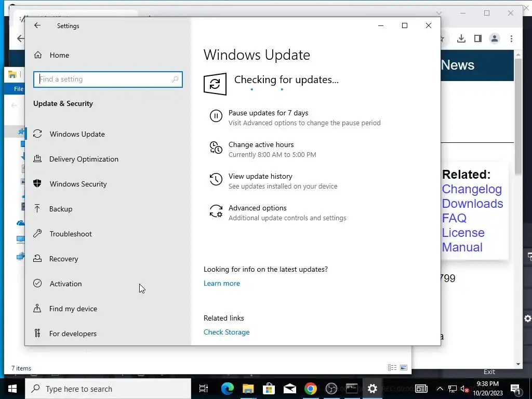
Task: Follow the Learn more link
Action: pos(221,283)
